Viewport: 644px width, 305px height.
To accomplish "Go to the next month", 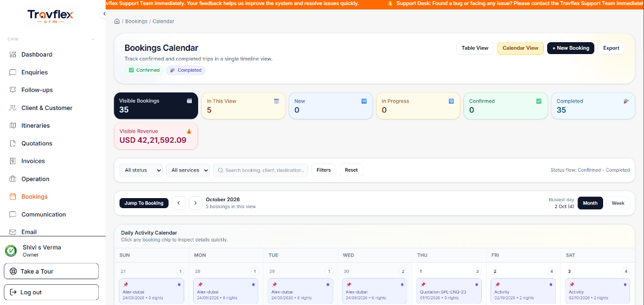I will [x=196, y=203].
